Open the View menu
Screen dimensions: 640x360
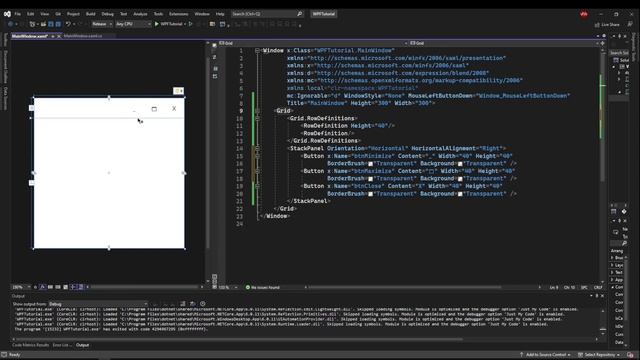(x=44, y=14)
